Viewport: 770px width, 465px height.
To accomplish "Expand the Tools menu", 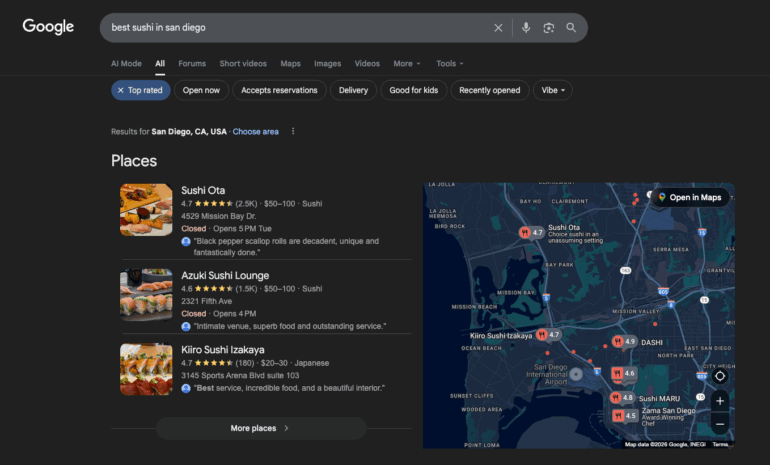I will coord(449,63).
